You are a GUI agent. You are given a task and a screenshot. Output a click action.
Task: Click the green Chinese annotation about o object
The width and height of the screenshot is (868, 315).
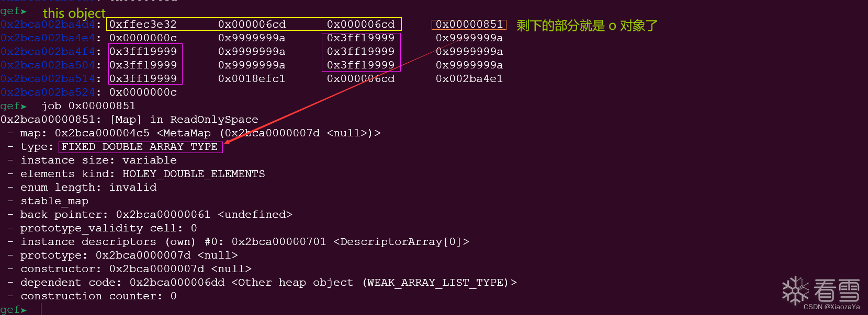587,25
